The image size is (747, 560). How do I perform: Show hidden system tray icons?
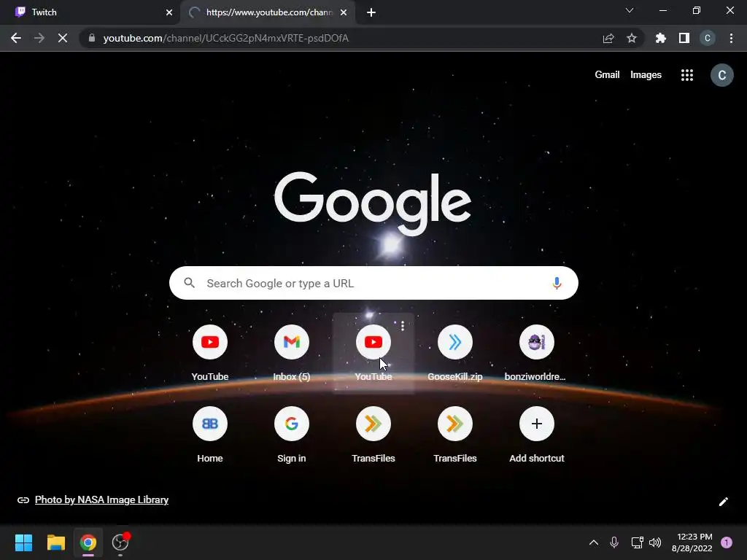click(x=594, y=542)
